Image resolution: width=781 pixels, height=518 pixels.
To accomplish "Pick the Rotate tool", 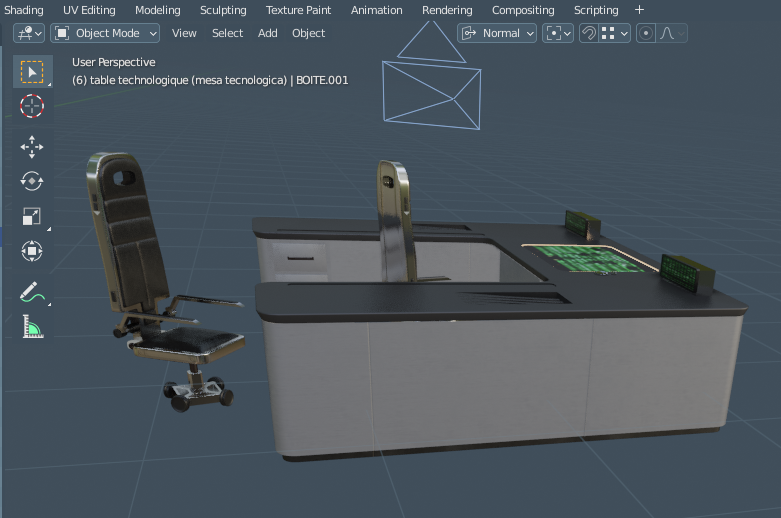I will tap(32, 181).
